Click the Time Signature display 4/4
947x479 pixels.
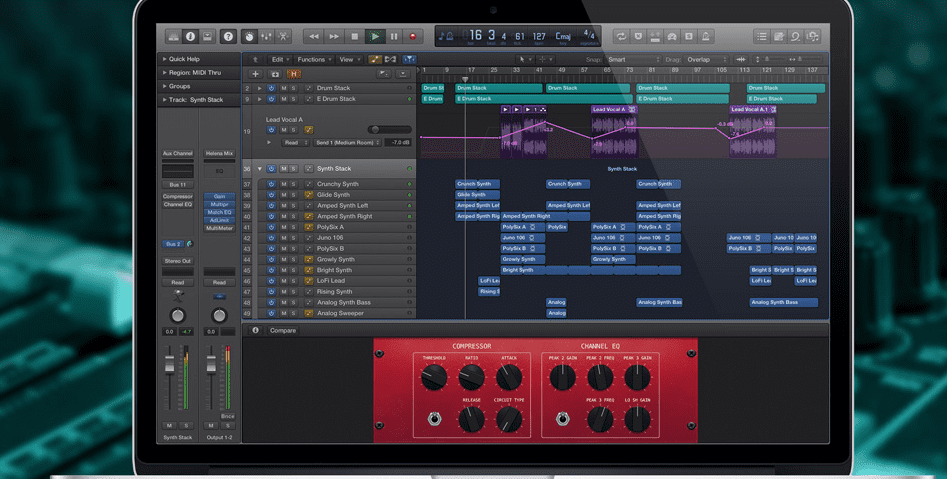pyautogui.click(x=589, y=35)
